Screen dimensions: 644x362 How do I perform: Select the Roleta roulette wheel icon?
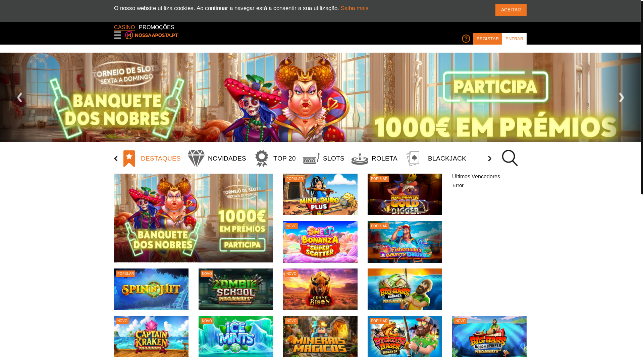(x=360, y=159)
